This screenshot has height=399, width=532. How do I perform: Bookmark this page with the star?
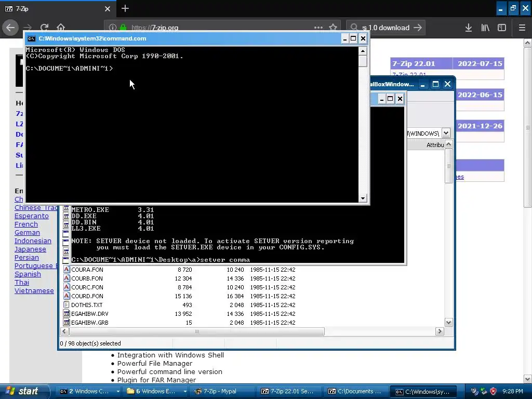click(x=333, y=28)
